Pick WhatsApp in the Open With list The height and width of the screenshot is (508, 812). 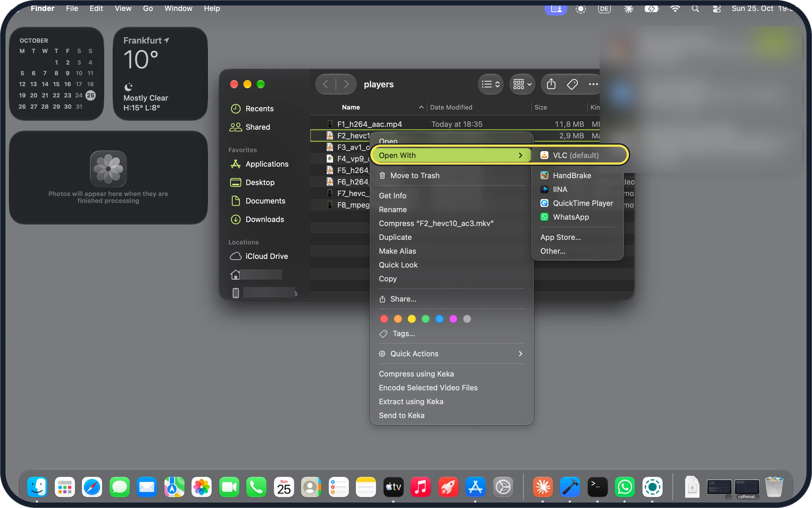pyautogui.click(x=578, y=217)
